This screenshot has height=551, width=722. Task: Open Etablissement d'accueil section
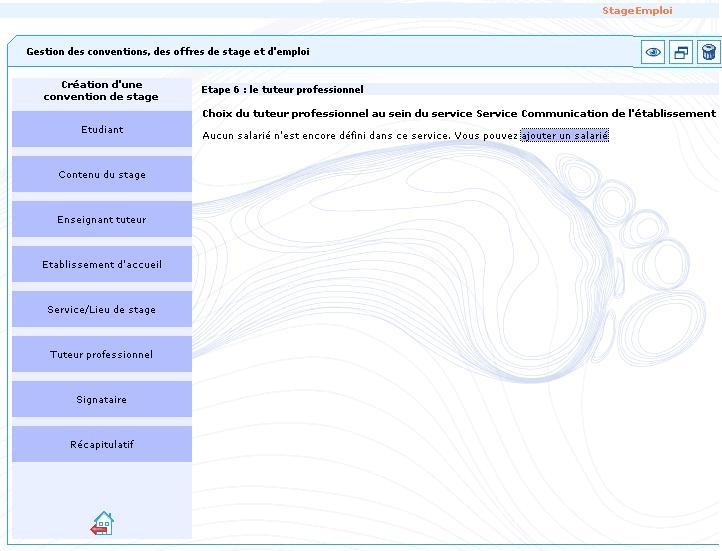click(x=102, y=264)
